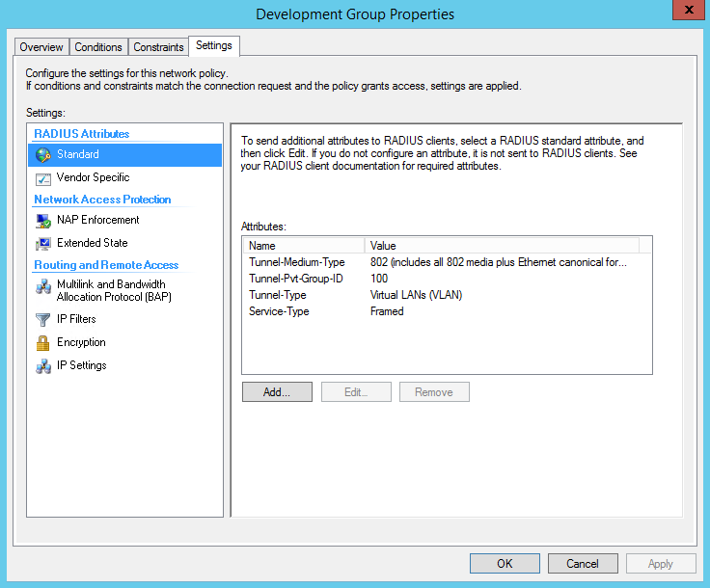
Task: Switch to the Constraints tab
Action: point(158,47)
